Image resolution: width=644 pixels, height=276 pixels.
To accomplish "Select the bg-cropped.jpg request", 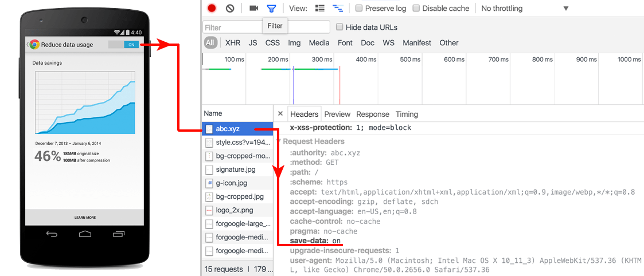I will [237, 196].
